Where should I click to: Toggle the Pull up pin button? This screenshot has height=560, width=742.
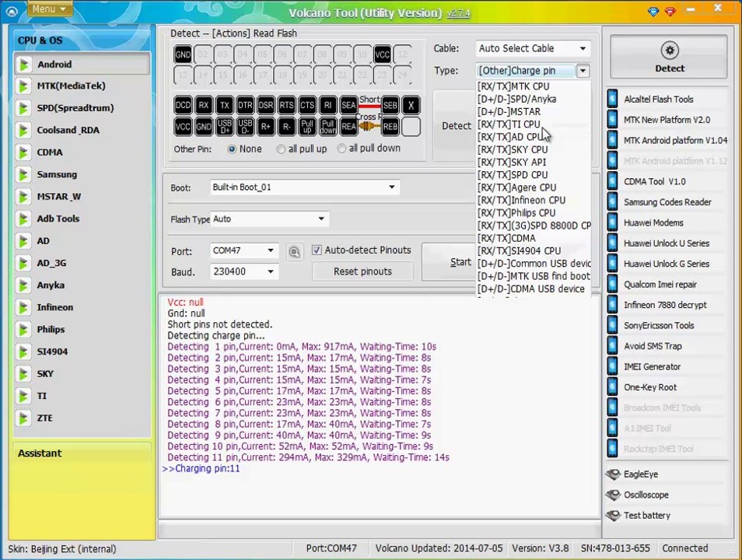tap(307, 127)
